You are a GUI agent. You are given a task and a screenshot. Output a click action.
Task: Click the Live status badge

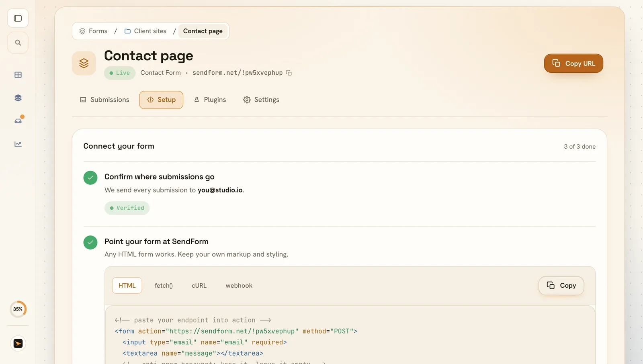[120, 73]
